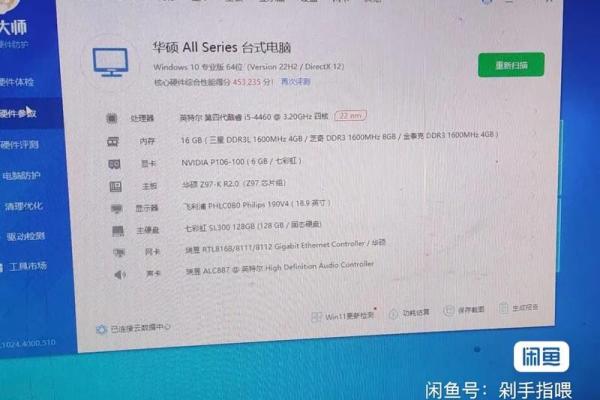Image resolution: width=600 pixels, height=400 pixels.
Task: Click the Philips 190V4 monitor text
Action: coord(257,205)
